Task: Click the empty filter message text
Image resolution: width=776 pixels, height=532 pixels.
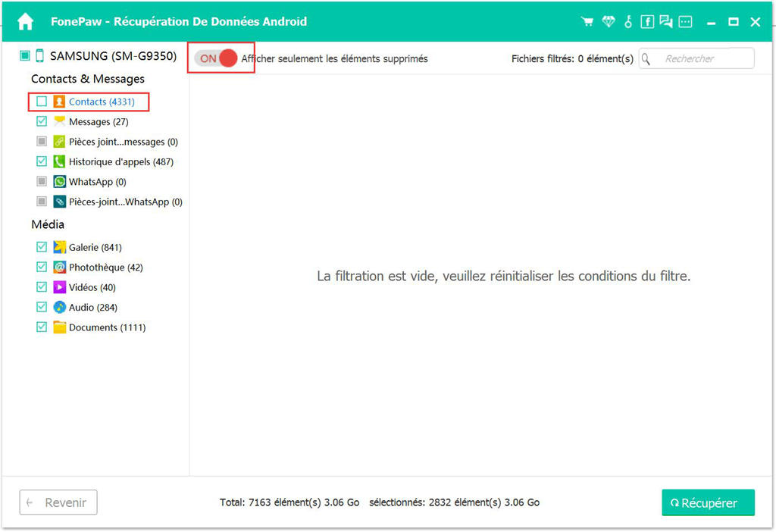Action: 504,276
